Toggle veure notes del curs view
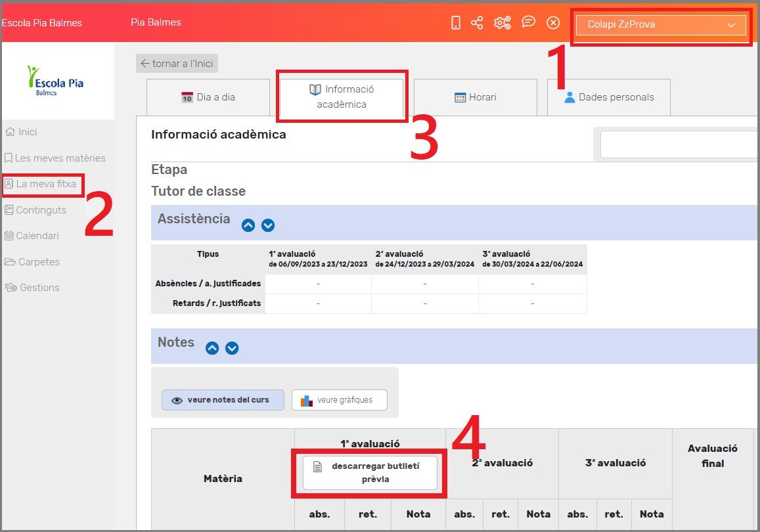Image resolution: width=760 pixels, height=532 pixels. coord(222,400)
